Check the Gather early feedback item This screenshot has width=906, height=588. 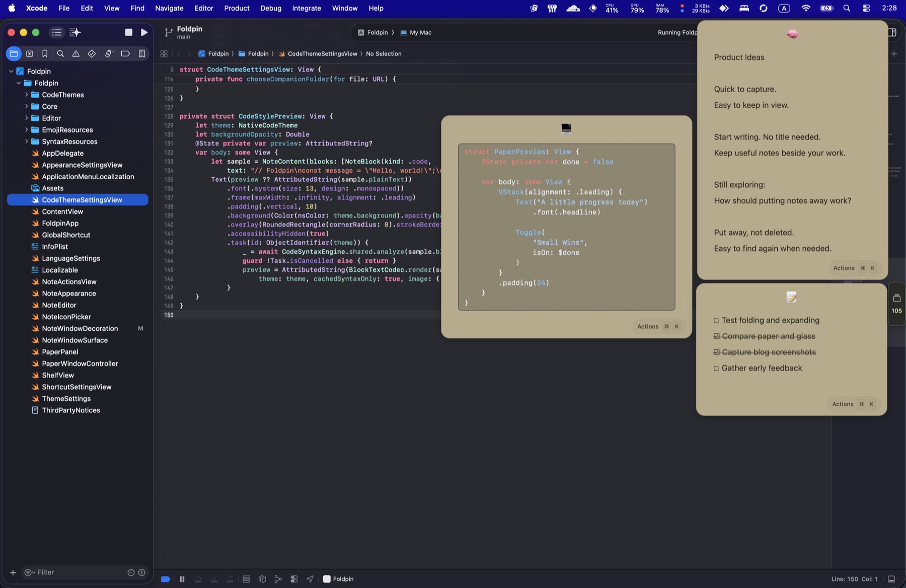point(716,369)
